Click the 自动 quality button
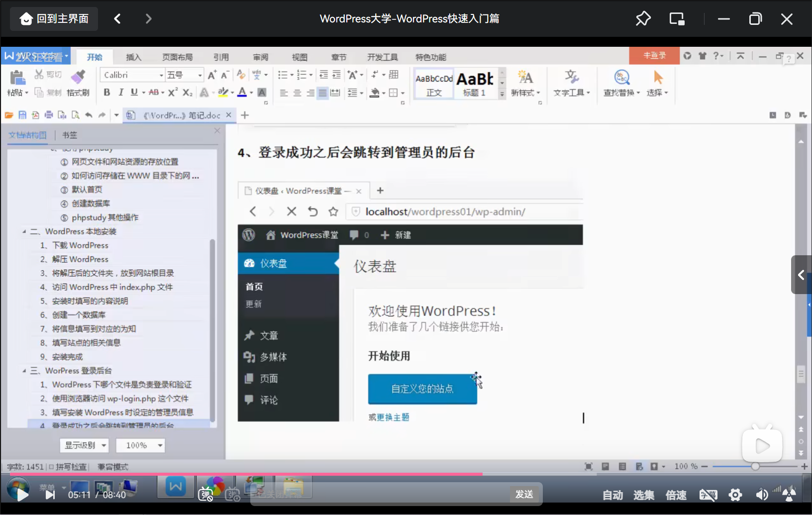 coord(612,495)
